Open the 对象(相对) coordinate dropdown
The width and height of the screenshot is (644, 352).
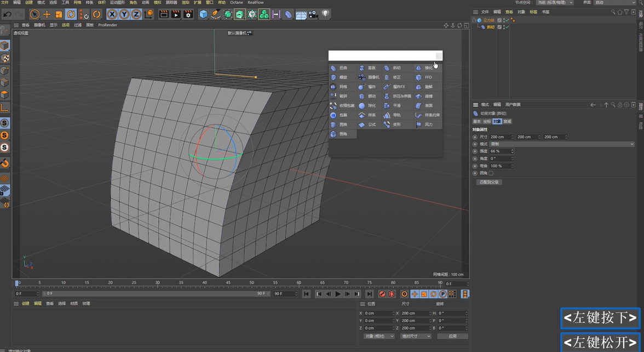click(x=379, y=337)
